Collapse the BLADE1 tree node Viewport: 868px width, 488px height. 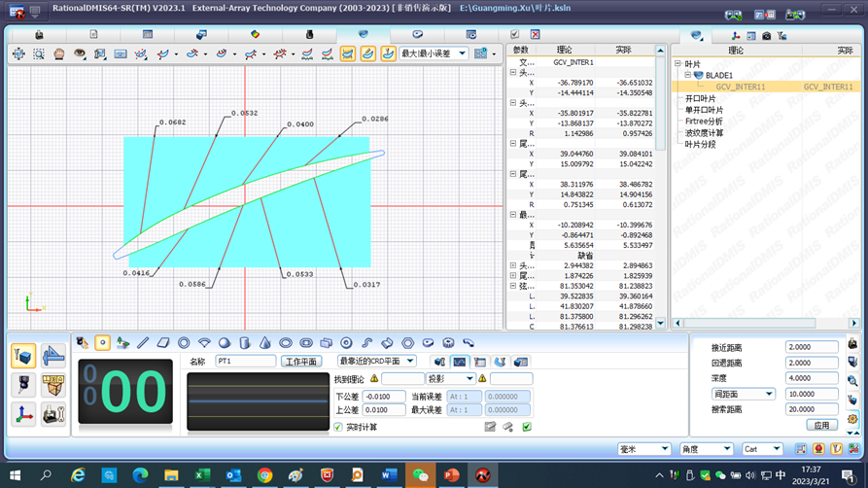point(687,75)
